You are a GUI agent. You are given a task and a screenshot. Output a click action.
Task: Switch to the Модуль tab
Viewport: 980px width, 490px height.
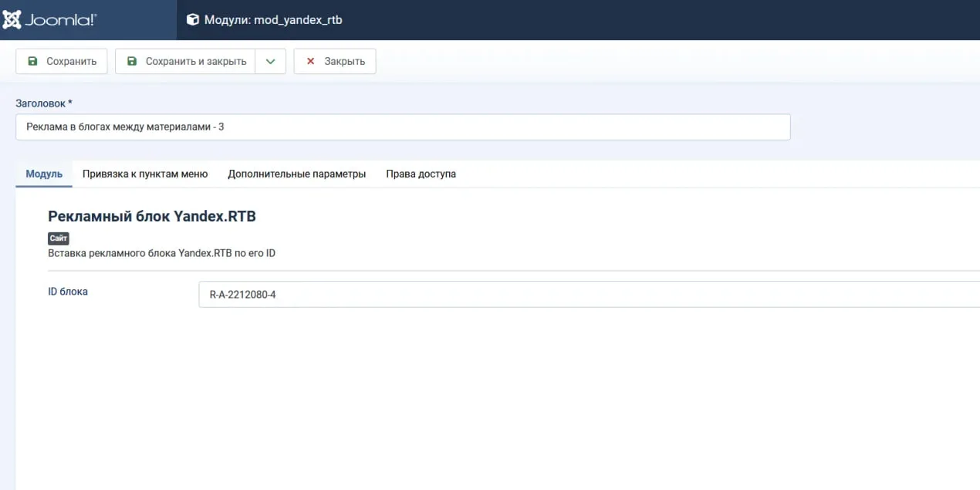pos(44,174)
